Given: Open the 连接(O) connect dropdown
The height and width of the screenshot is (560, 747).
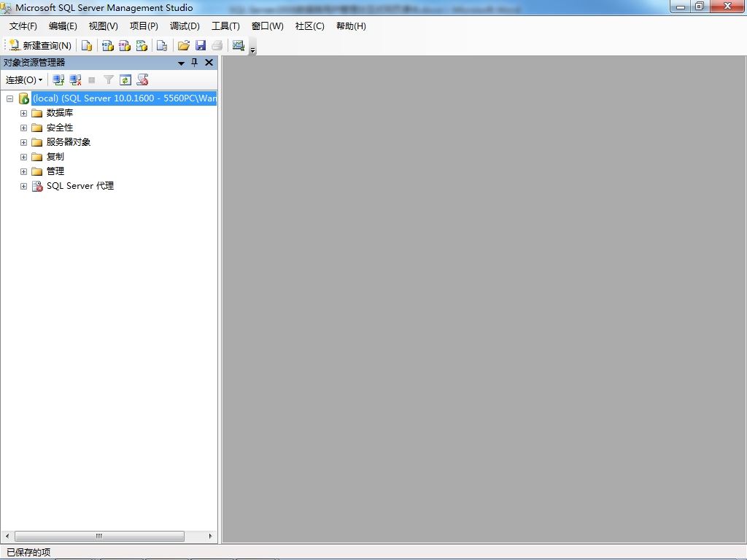Looking at the screenshot, I should point(24,80).
